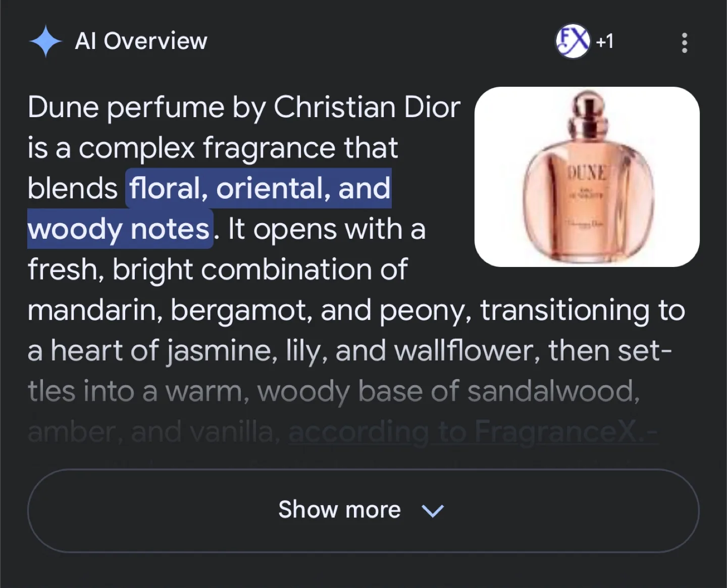Tap the highlighted woody notes text selection

point(119,229)
